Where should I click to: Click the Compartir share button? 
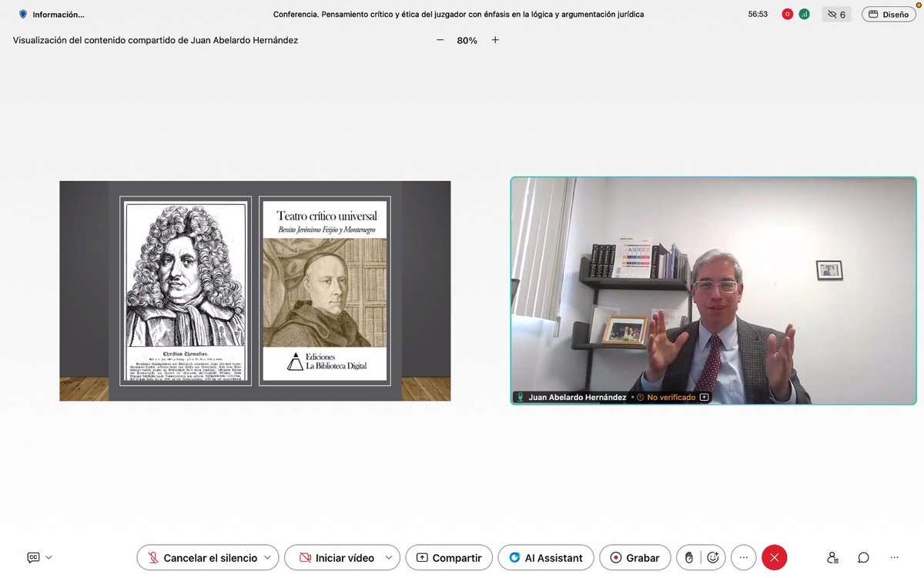[449, 557]
